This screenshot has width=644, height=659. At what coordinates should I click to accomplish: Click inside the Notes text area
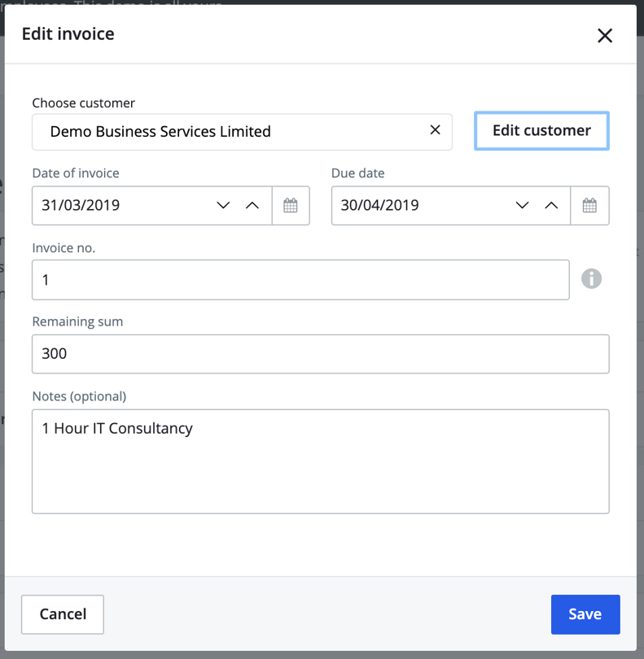click(320, 461)
